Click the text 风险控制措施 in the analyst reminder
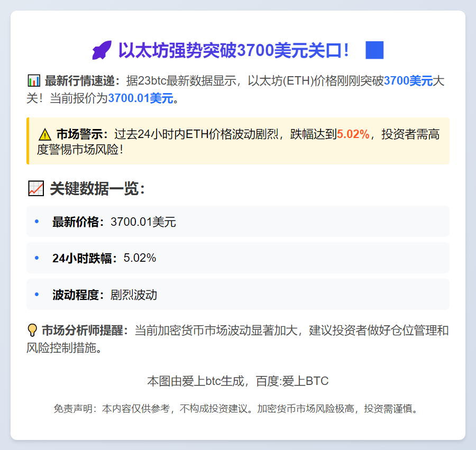Image resolution: width=476 pixels, height=450 pixels. tap(61, 348)
